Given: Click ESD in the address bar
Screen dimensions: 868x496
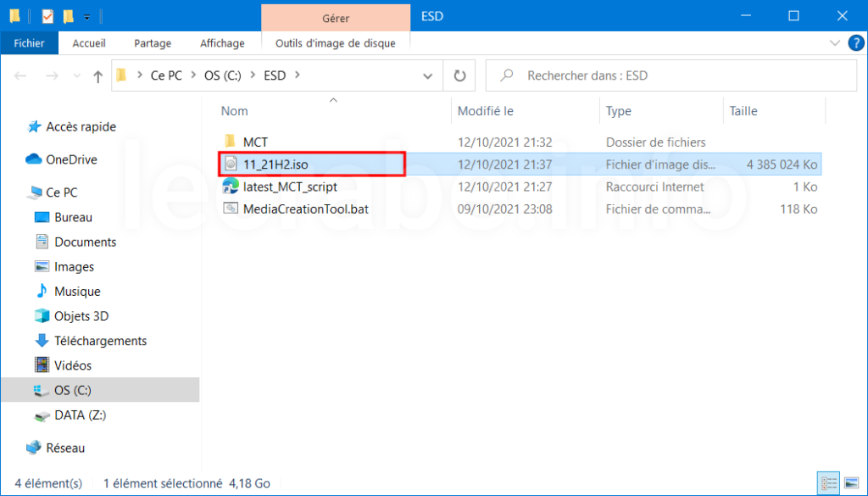Looking at the screenshot, I should click(x=275, y=75).
